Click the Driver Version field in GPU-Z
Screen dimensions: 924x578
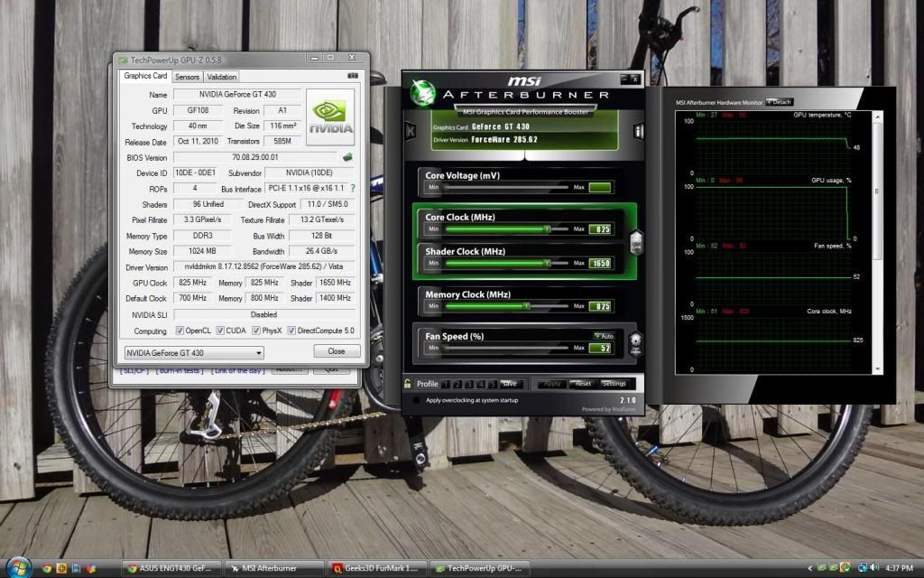click(x=263, y=266)
